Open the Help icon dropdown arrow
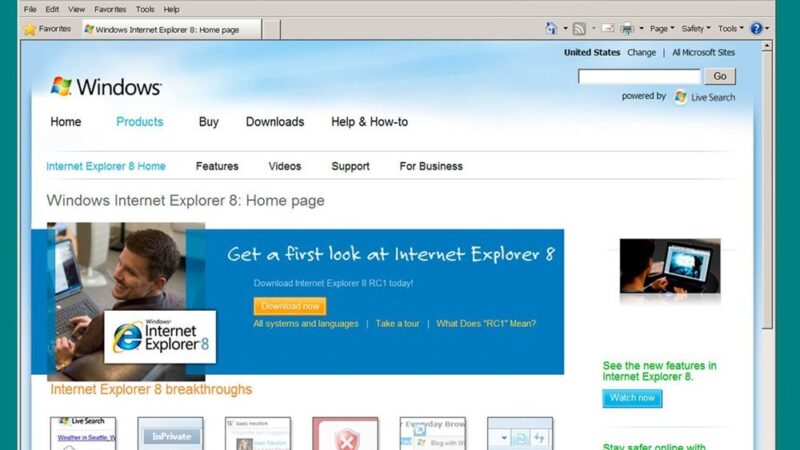The image size is (800, 450). point(767,29)
